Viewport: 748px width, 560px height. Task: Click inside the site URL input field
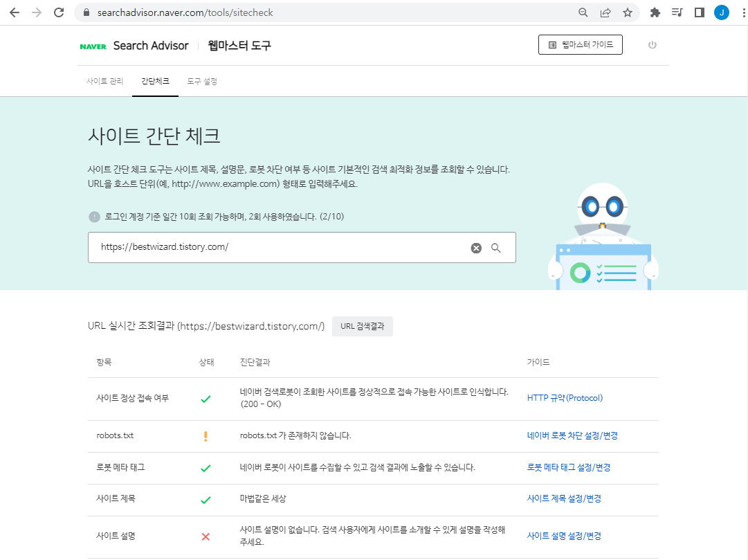click(x=277, y=248)
